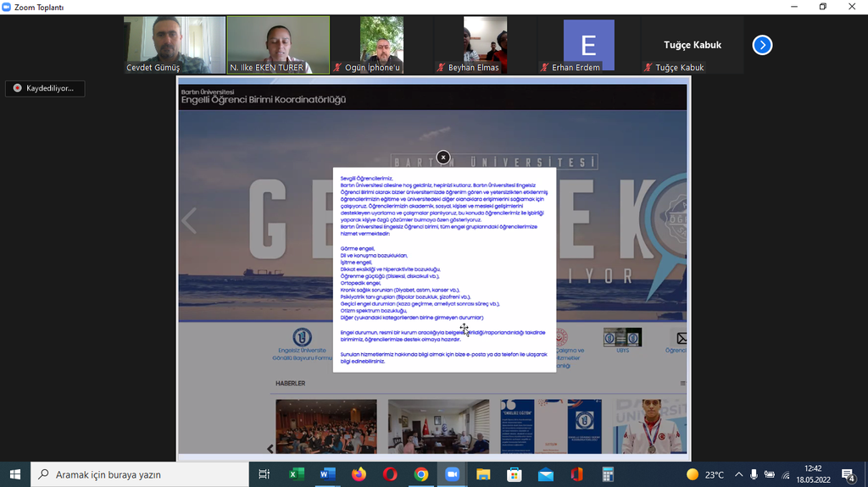Go to previous banner slide arrow
The image size is (868, 487).
(189, 220)
